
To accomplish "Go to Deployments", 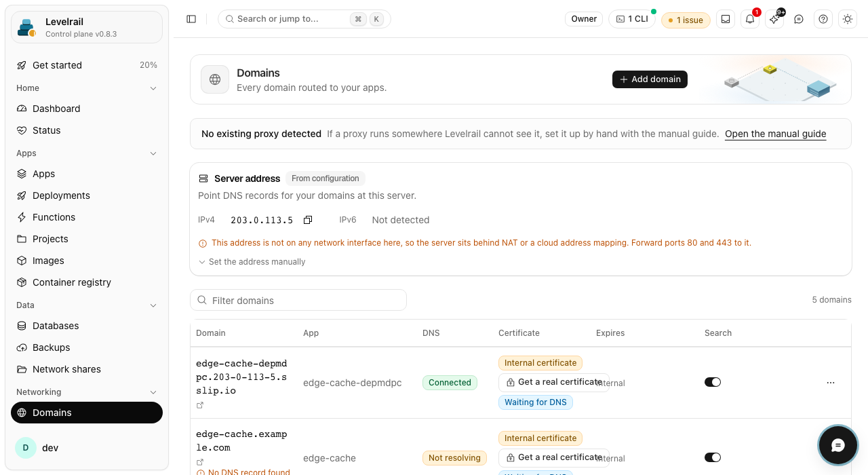I will coord(87,195).
